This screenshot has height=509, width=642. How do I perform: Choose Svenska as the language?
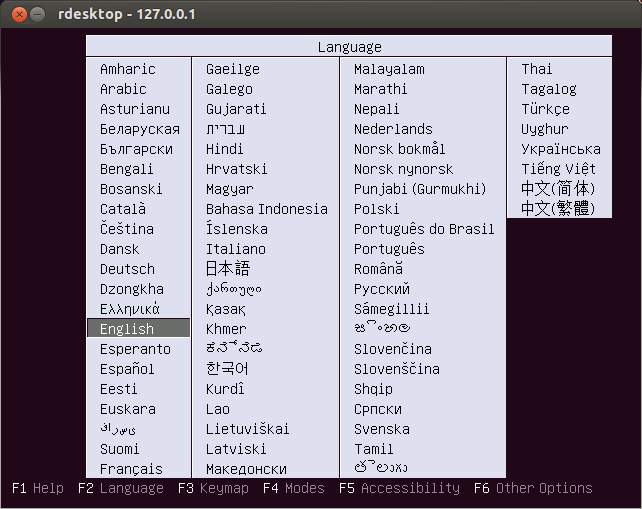click(382, 429)
